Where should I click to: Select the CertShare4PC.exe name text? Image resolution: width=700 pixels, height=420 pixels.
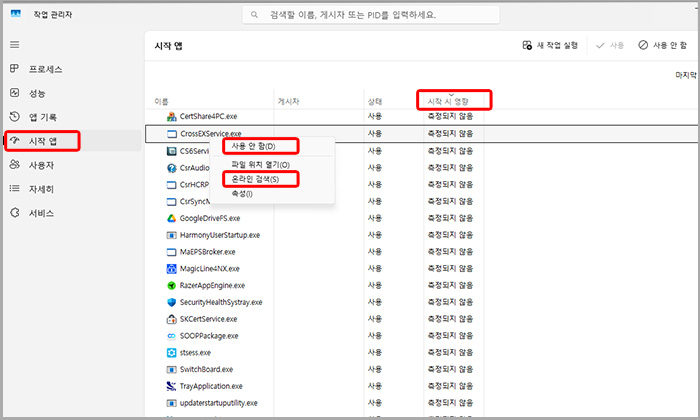(x=208, y=116)
